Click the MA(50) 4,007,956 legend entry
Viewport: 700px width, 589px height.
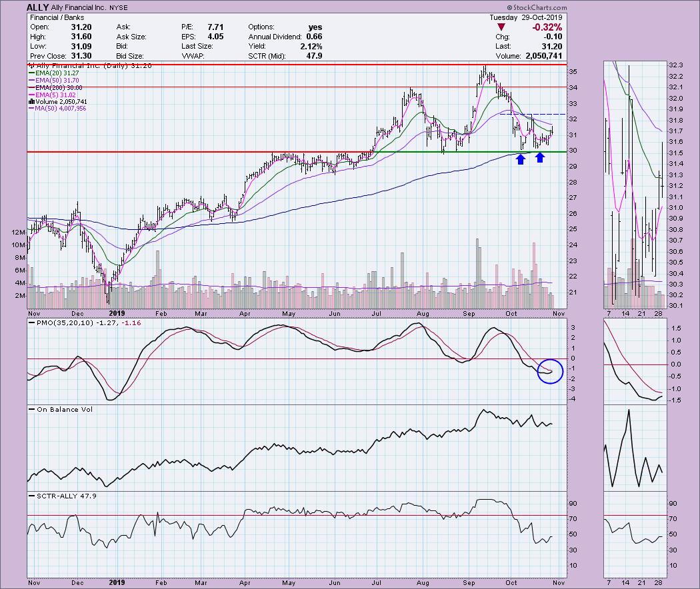pyautogui.click(x=57, y=109)
